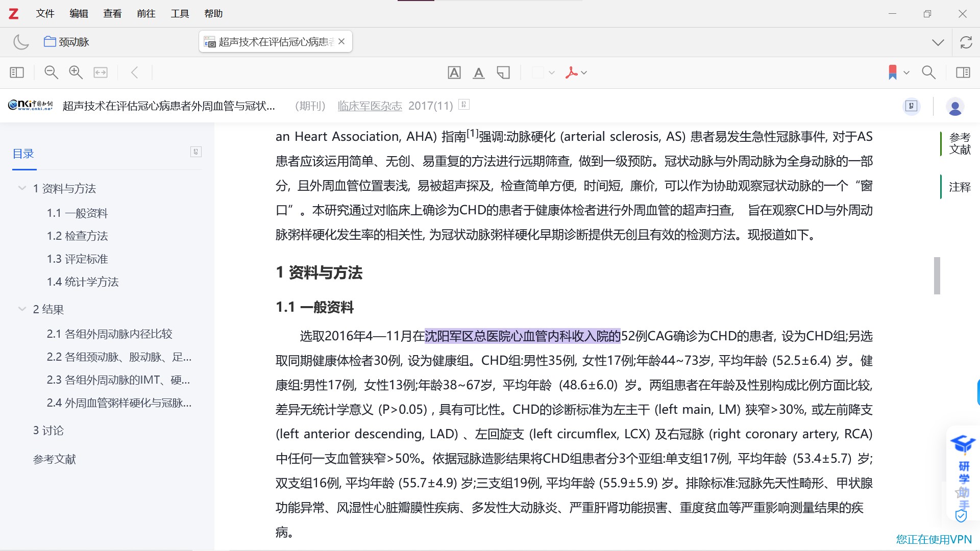Click the fit-to-width icon
This screenshot has width=980, height=551.
pyautogui.click(x=101, y=72)
